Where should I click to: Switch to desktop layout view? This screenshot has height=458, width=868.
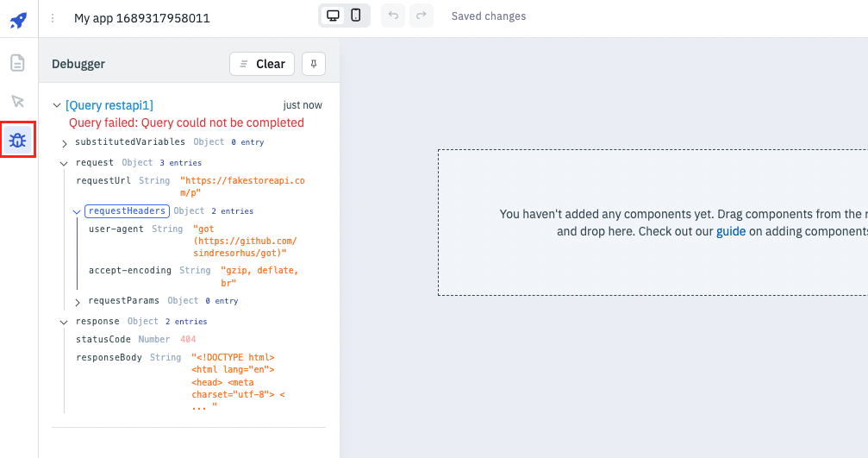(332, 16)
